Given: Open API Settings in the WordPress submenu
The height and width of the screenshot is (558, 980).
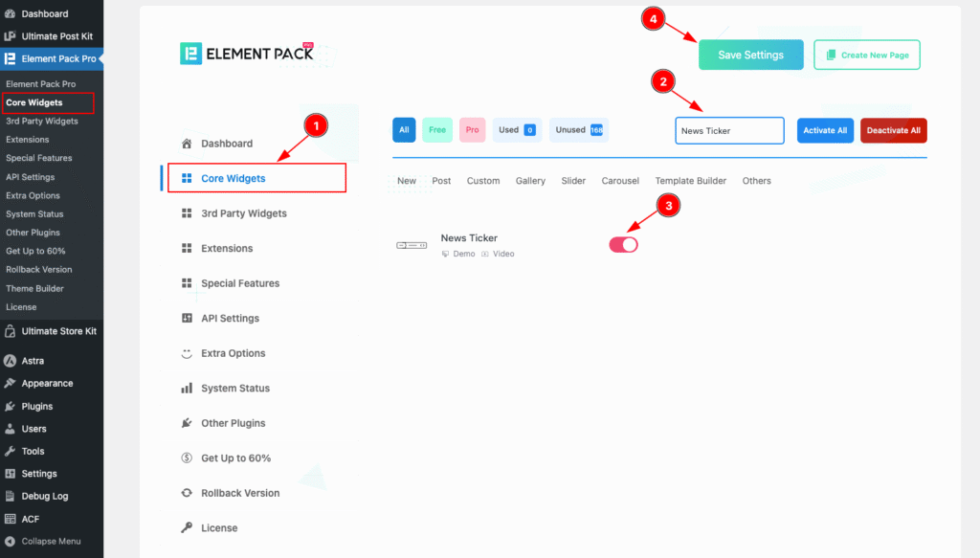Looking at the screenshot, I should (30, 177).
